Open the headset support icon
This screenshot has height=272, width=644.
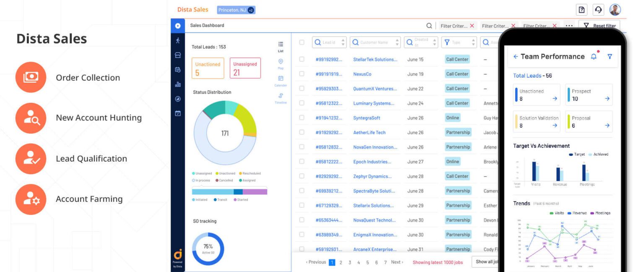(x=598, y=10)
